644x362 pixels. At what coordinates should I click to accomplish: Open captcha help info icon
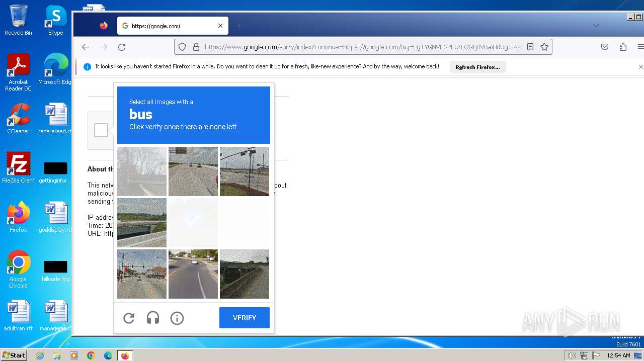[177, 318]
